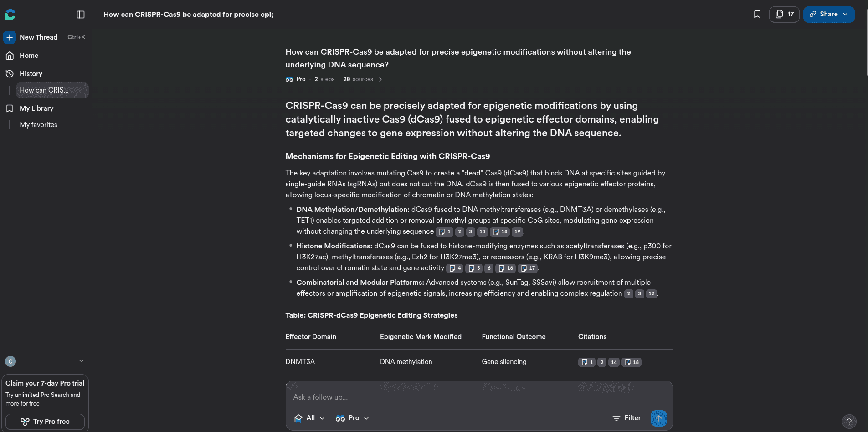Open My Library section
Screen dimensions: 868x432
point(36,108)
